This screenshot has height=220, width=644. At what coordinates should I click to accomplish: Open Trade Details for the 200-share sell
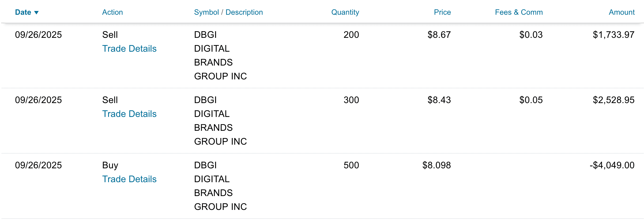click(x=129, y=49)
